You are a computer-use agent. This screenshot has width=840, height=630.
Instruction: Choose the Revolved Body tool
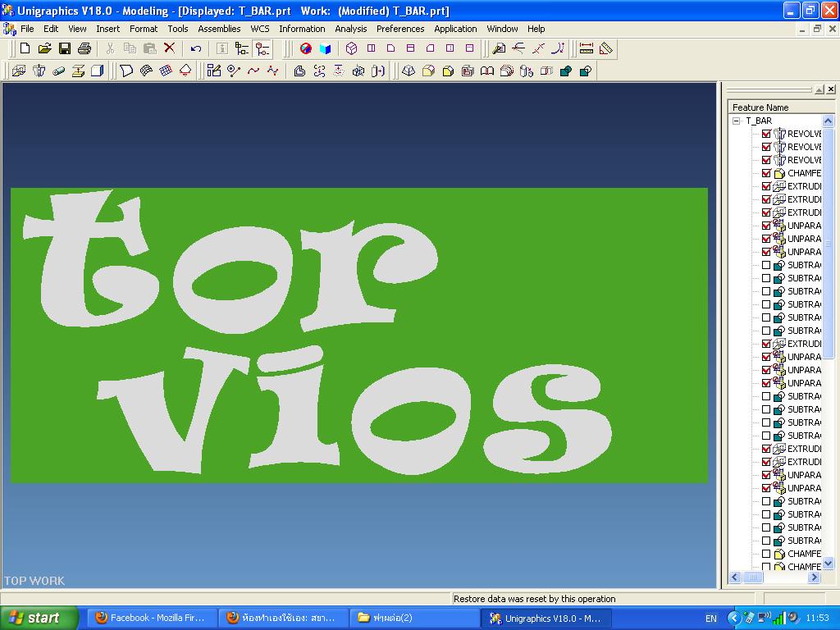39,71
